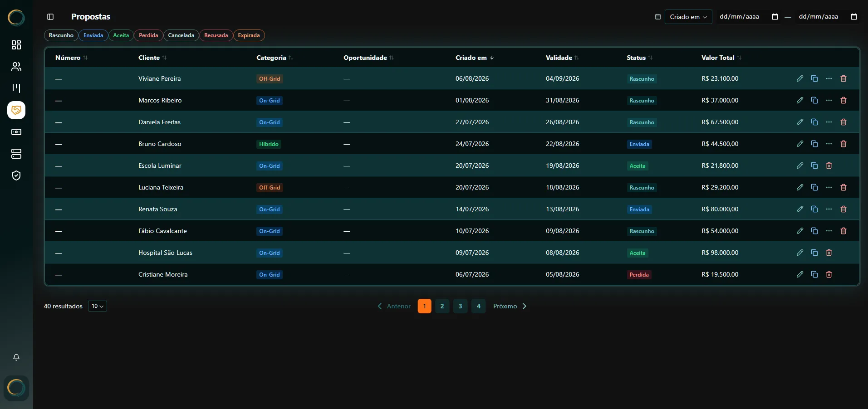
Task: Go to the users section in sidebar
Action: (16, 67)
